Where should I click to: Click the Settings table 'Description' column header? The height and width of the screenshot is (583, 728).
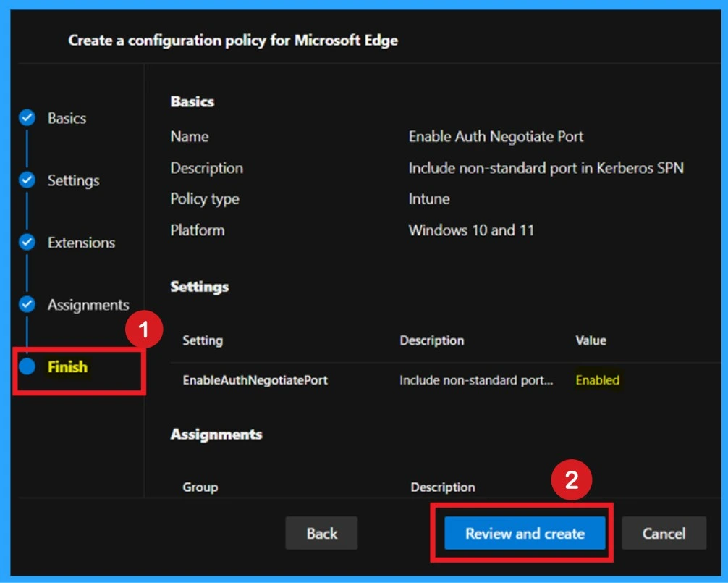[x=432, y=340]
